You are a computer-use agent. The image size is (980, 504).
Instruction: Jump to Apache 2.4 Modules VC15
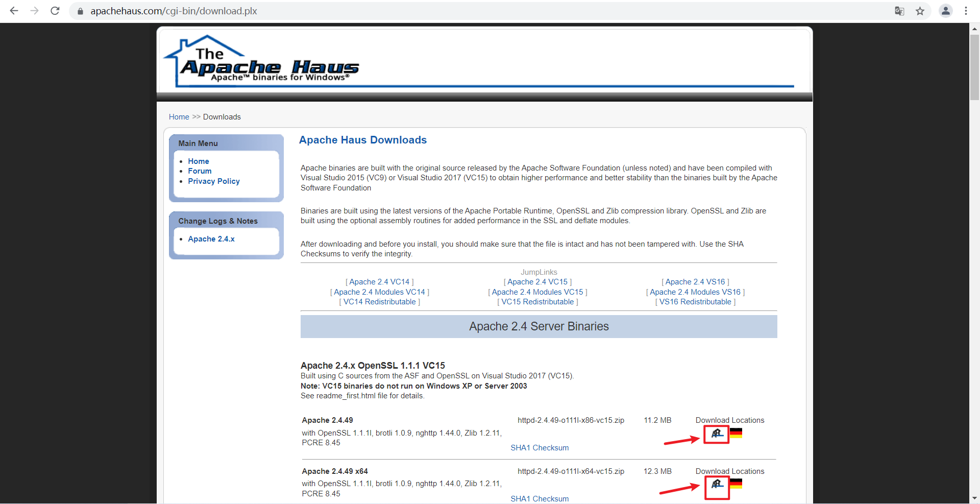click(x=537, y=292)
